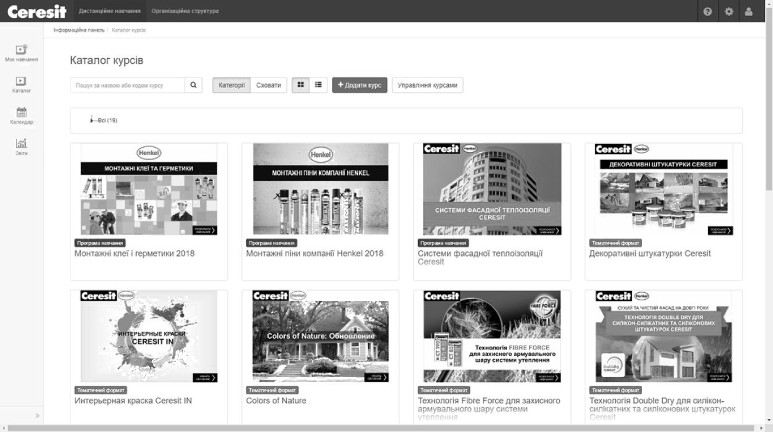Open the Звіти reports sidebar icon
The image size is (773, 432).
coord(21,147)
